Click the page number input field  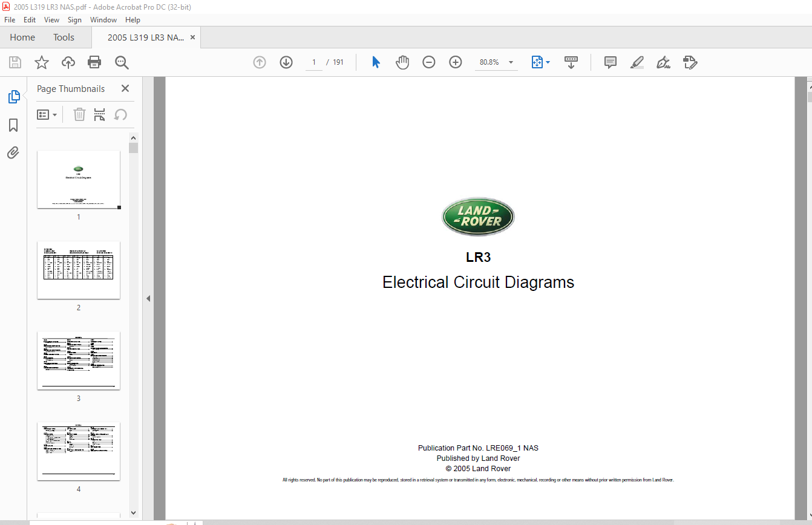[314, 62]
